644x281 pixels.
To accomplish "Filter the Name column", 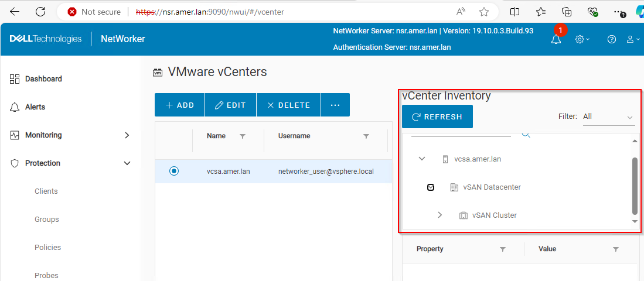I will pyautogui.click(x=243, y=136).
